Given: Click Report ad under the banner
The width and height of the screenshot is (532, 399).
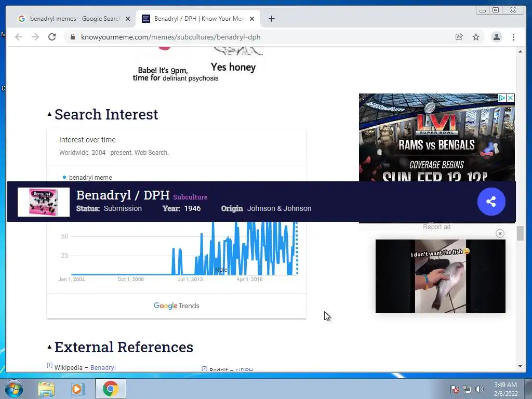Looking at the screenshot, I should (x=436, y=227).
